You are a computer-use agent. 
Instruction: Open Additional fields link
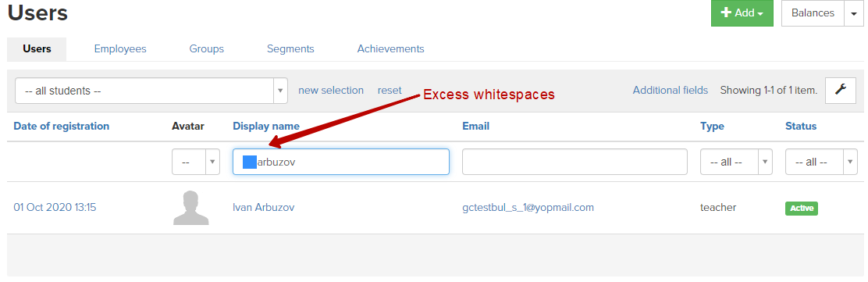[x=671, y=91]
